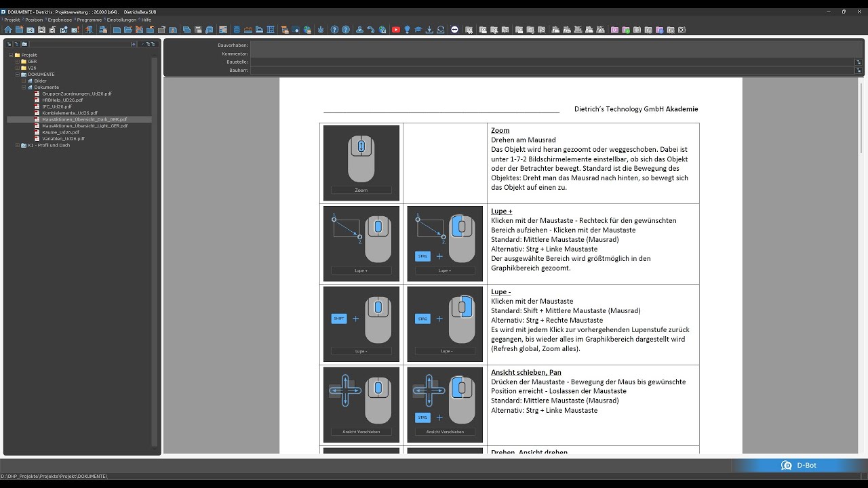The image size is (868, 488).
Task: Click into the Baustelle field
Action: tap(552, 62)
